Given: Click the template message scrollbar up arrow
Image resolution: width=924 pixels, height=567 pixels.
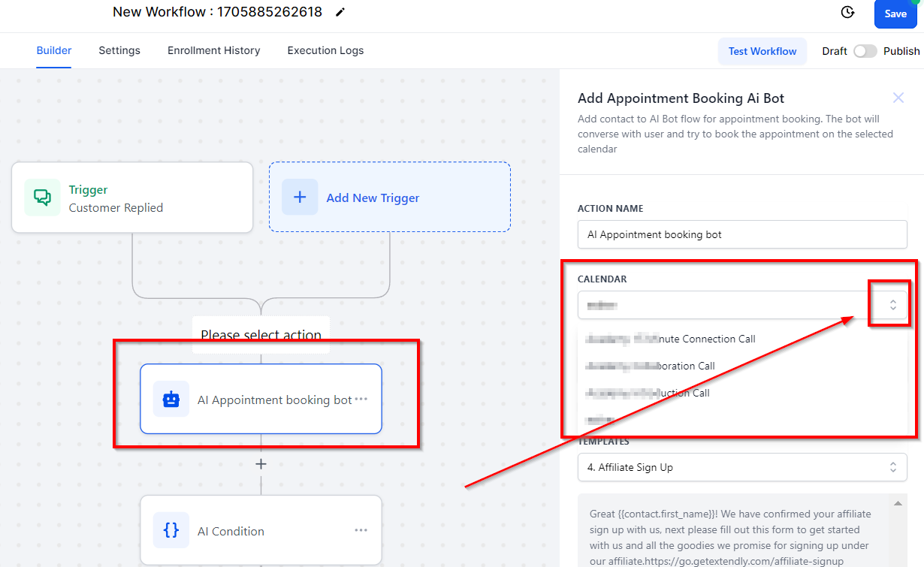Looking at the screenshot, I should (x=897, y=502).
